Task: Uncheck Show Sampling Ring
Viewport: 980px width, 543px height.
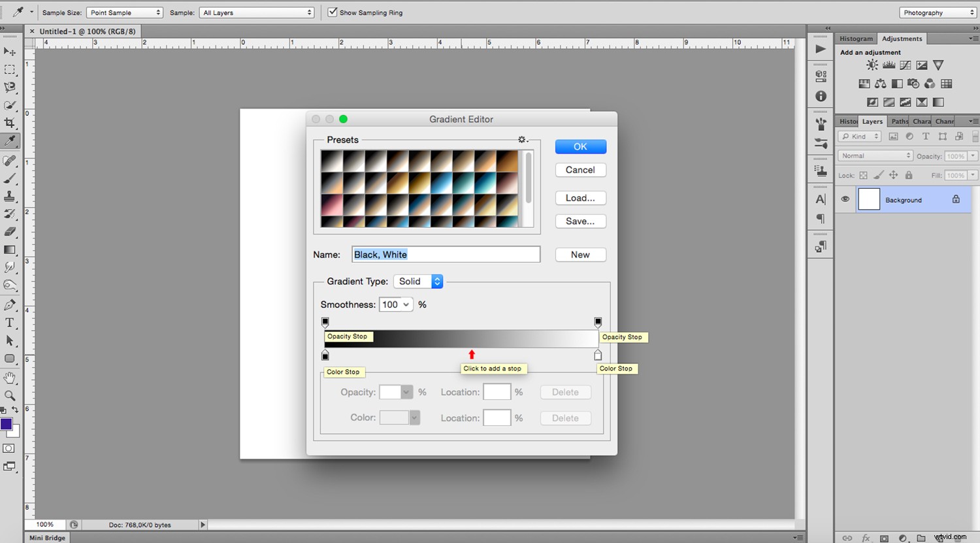Action: click(x=333, y=12)
